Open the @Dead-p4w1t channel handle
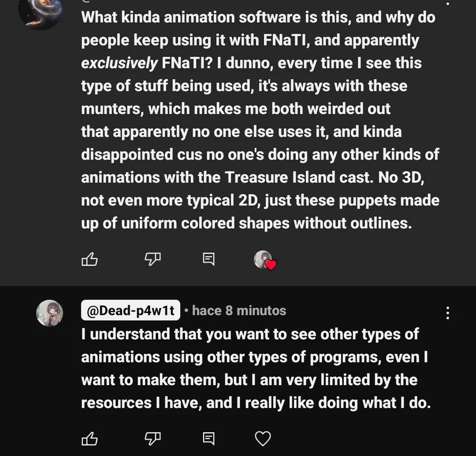Viewport: 476px width, 456px height. coord(130,311)
